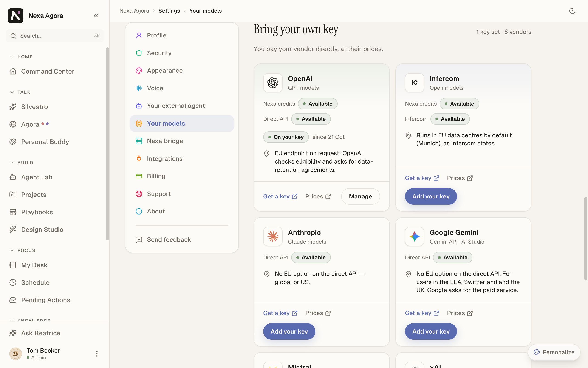Click Send feedback
Screen dimensions: 588x368
[x=182, y=239]
